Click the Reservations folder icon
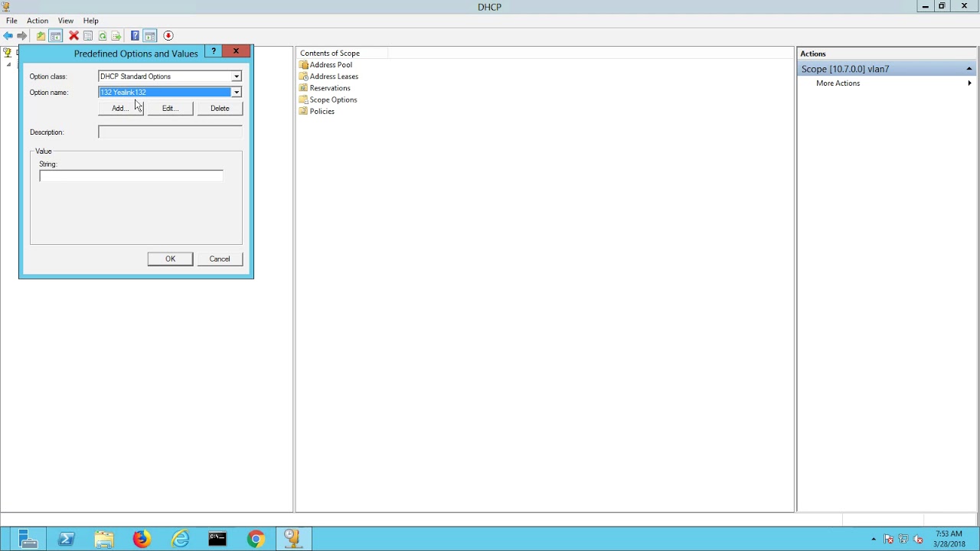 tap(304, 88)
